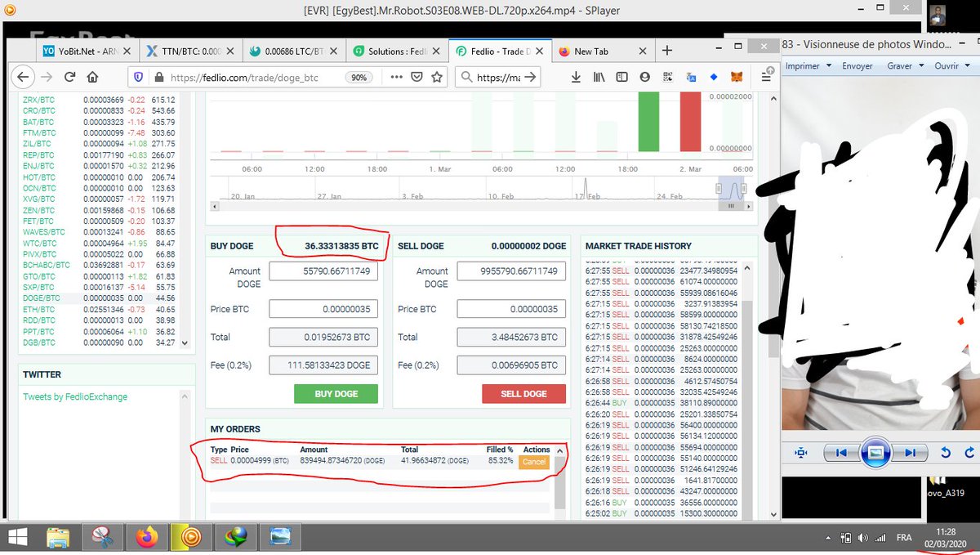Switch to the YoBit.Net tab
The width and height of the screenshot is (980, 555).
[88, 51]
